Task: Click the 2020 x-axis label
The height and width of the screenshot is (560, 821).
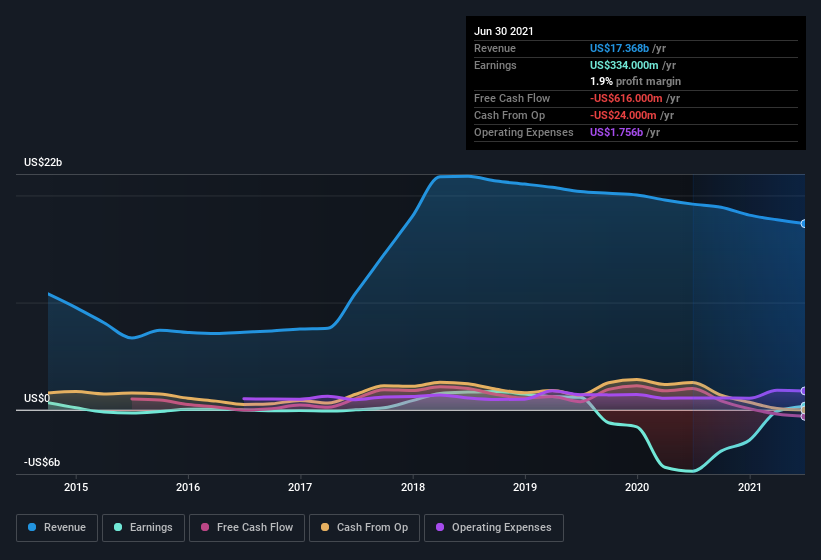Action: (x=637, y=487)
